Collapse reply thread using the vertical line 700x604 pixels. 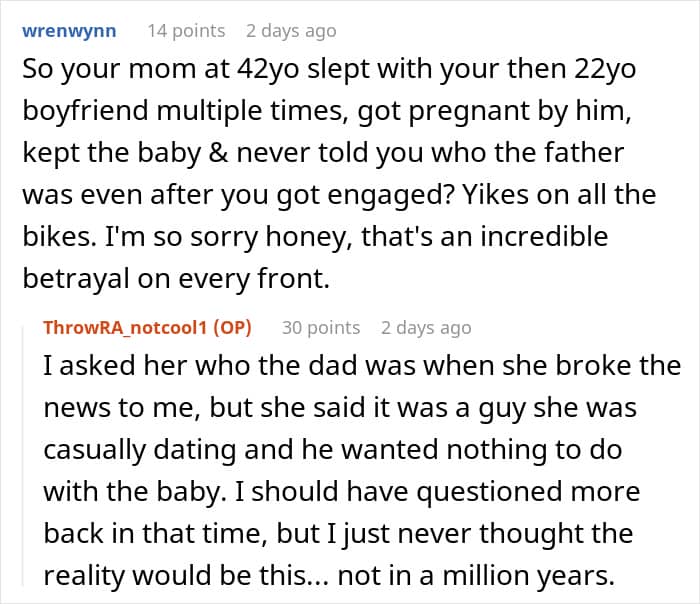coord(23,455)
